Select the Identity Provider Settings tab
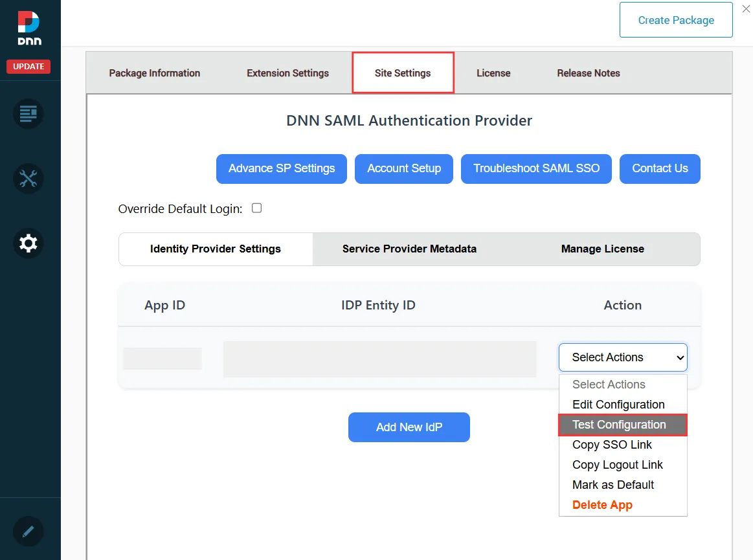 (x=216, y=249)
